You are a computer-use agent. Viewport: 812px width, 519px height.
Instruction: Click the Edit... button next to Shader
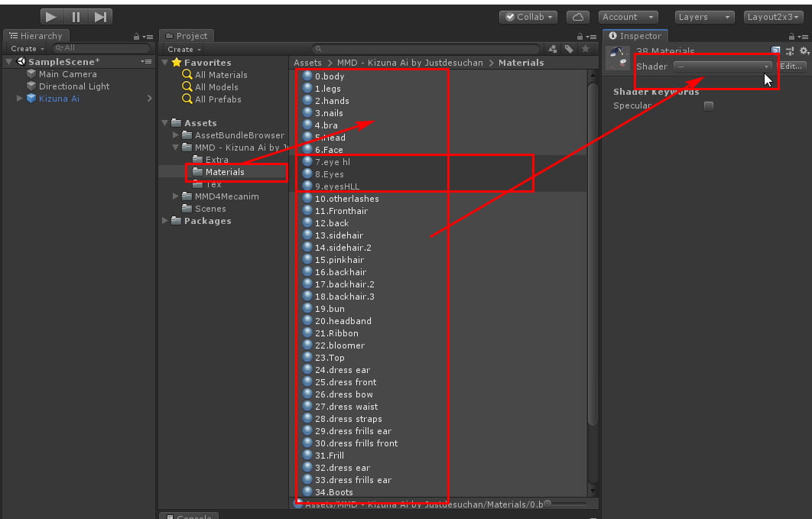790,66
